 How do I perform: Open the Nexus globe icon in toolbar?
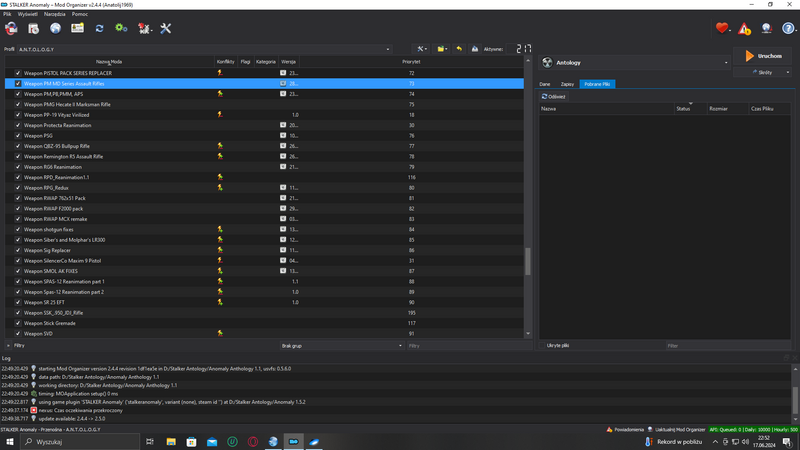[x=55, y=28]
